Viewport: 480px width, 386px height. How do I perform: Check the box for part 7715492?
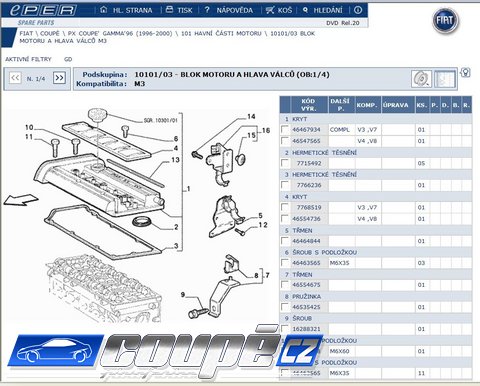285,163
